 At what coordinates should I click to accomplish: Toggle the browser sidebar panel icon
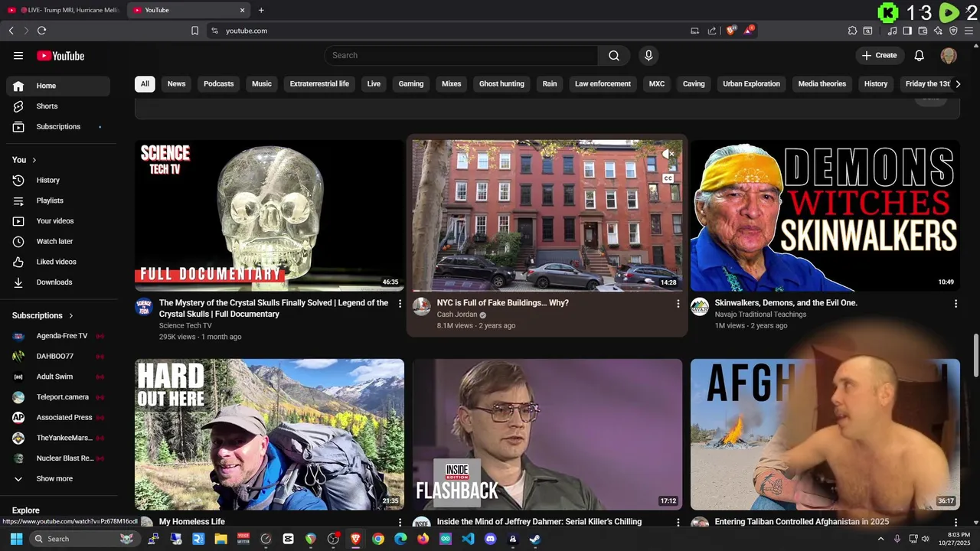point(907,31)
